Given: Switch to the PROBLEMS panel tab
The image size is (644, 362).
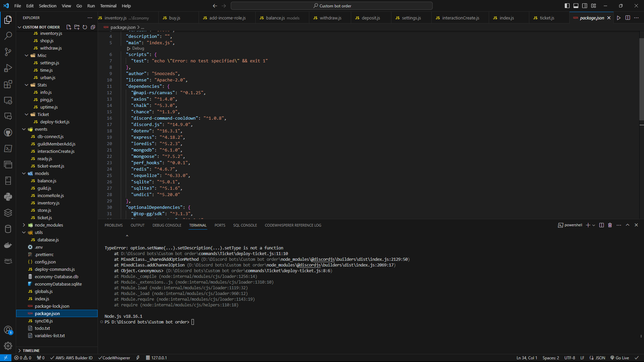Looking at the screenshot, I should click(x=114, y=225).
